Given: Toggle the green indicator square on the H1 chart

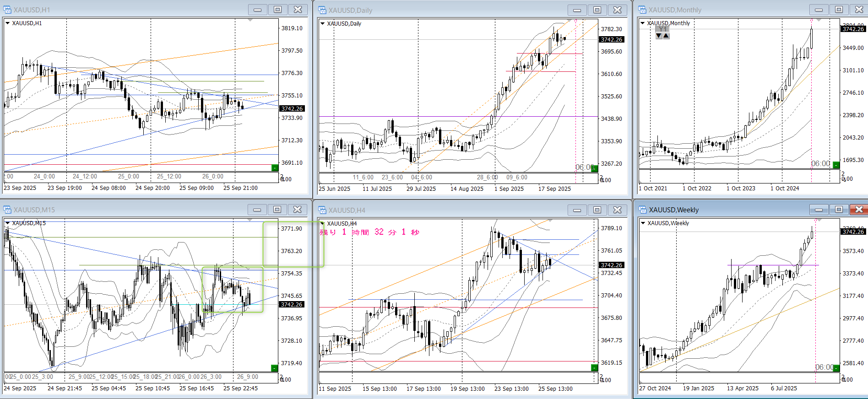Looking at the screenshot, I should (x=275, y=168).
